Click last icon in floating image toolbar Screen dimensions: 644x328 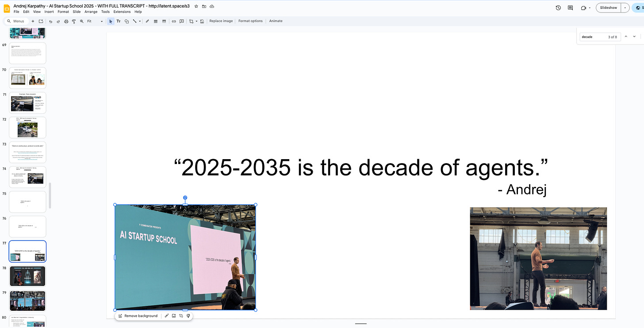tap(188, 316)
